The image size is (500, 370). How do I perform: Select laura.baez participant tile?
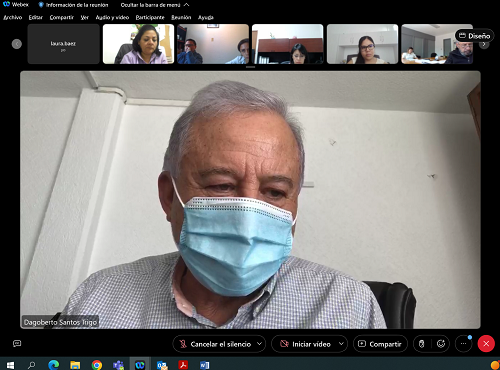coord(63,44)
